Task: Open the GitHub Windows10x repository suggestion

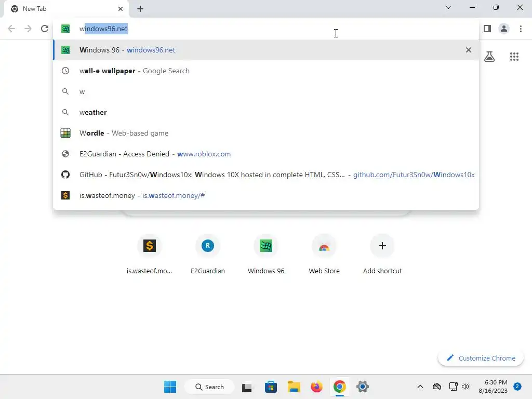Action: tap(266, 175)
